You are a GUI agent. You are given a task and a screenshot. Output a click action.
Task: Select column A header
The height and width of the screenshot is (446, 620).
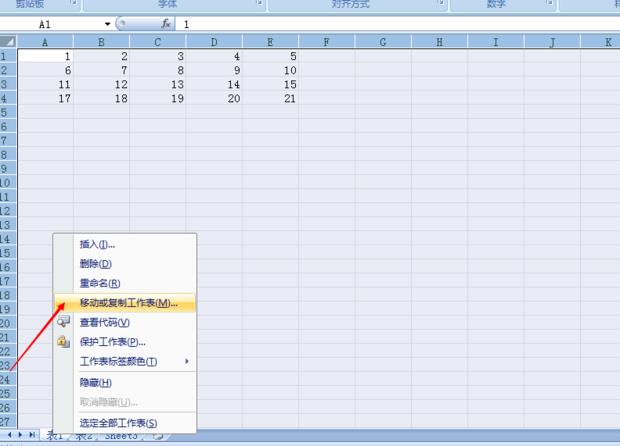pyautogui.click(x=45, y=42)
